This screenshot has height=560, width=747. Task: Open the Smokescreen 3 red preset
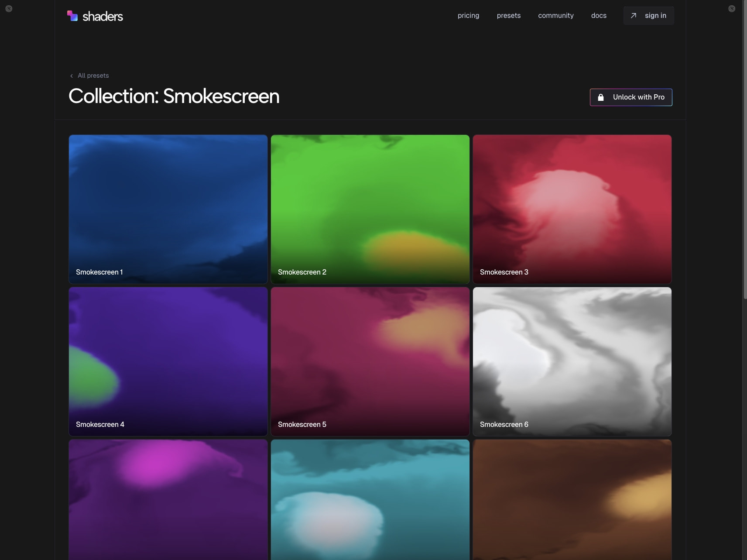coord(572,209)
